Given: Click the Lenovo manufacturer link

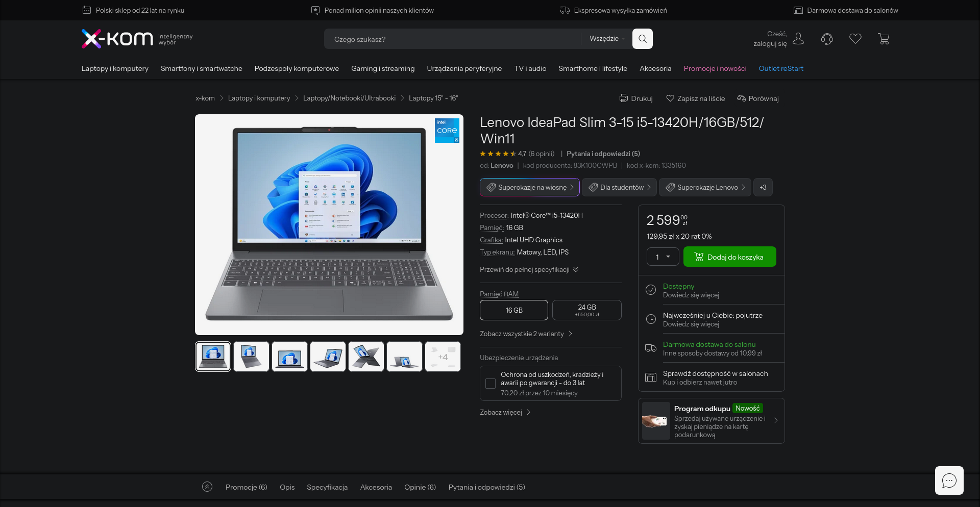Looking at the screenshot, I should pyautogui.click(x=502, y=165).
